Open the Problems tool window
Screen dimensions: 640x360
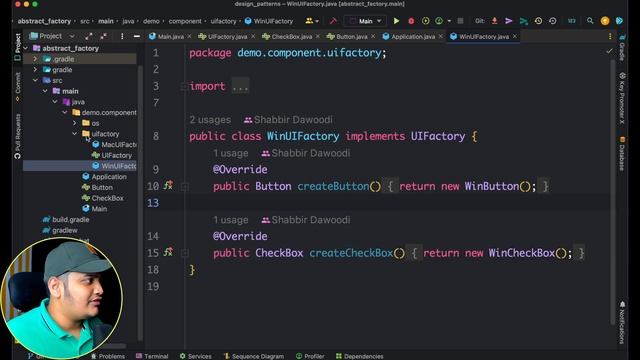(108, 356)
